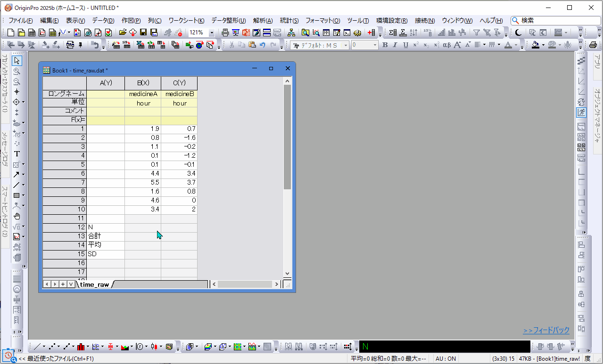Screen dimensions: 603x364
Task: Toggle underline text formatting
Action: point(405,45)
